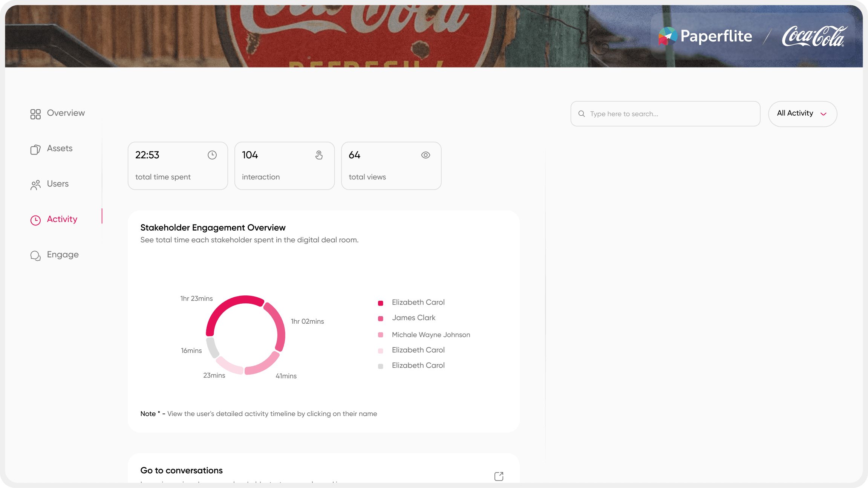Viewport: 868px width, 488px height.
Task: Click the Users people icon in the sidebar
Action: coord(35,185)
